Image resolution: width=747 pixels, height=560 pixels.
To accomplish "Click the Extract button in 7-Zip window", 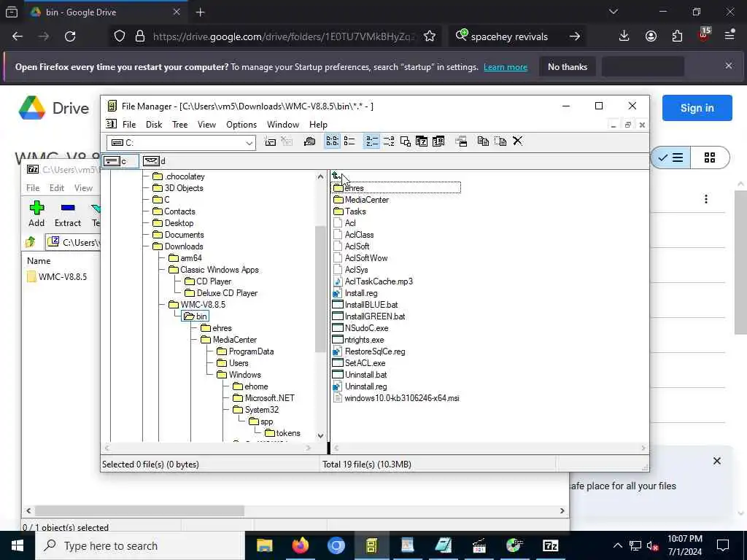I will click(68, 214).
